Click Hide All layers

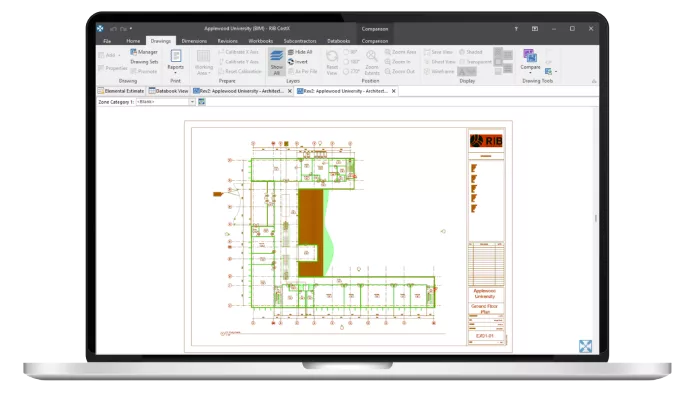[300, 52]
